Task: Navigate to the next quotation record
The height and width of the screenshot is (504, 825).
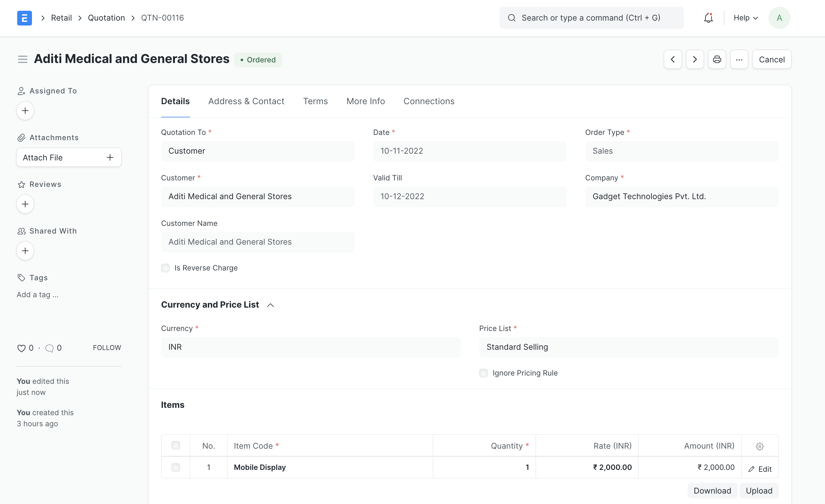Action: click(695, 59)
